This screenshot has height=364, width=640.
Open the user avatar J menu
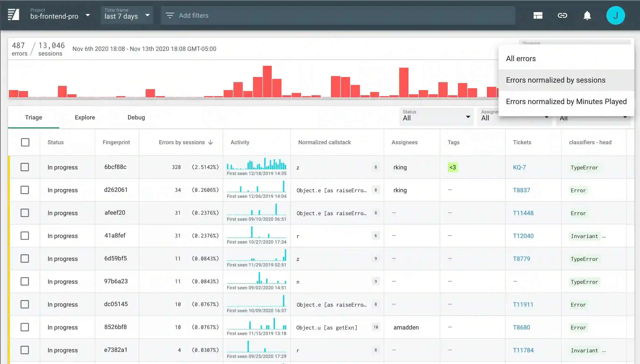pyautogui.click(x=615, y=15)
